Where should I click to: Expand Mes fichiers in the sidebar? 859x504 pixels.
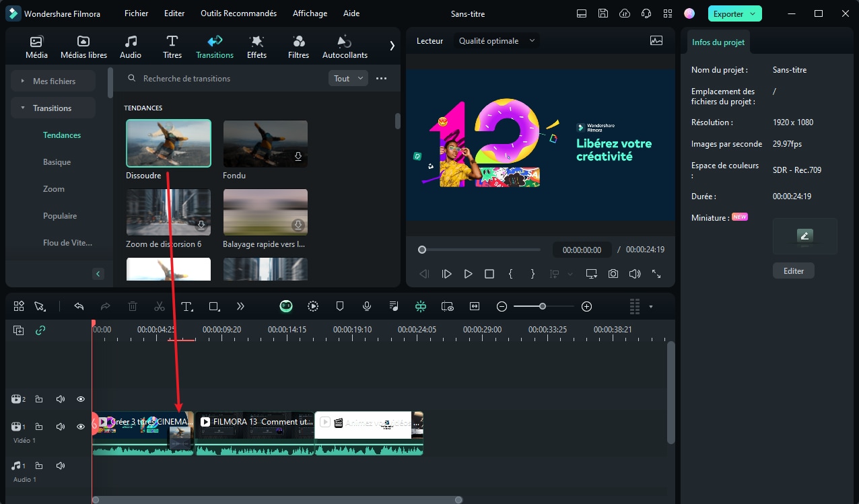[53, 81]
